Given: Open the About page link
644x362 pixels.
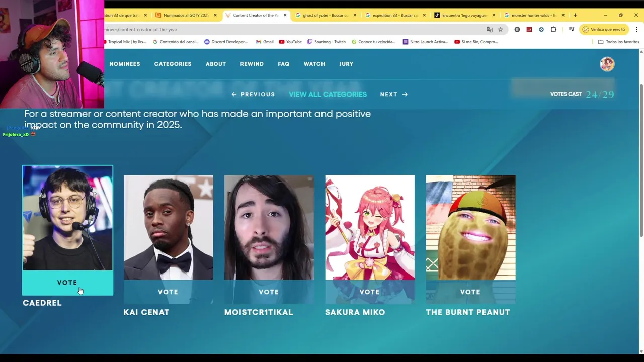Looking at the screenshot, I should 216,64.
